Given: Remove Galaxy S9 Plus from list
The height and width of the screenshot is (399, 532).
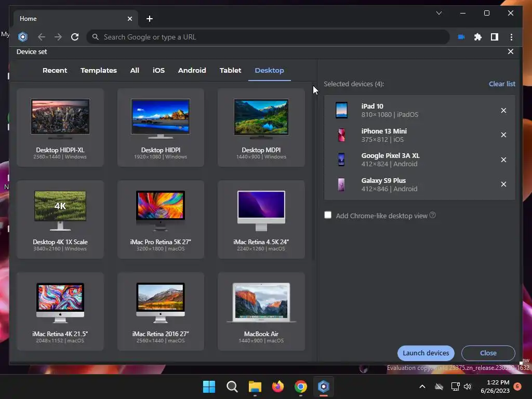Looking at the screenshot, I should (503, 184).
